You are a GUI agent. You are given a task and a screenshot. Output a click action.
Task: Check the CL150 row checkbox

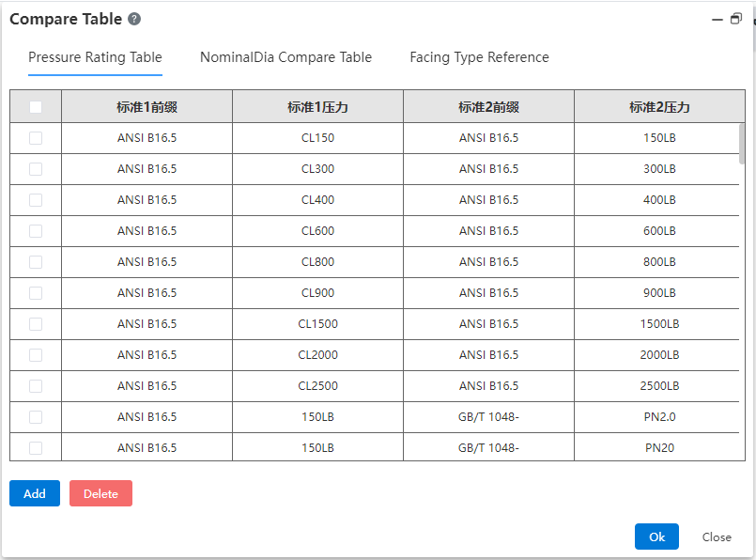[x=36, y=138]
